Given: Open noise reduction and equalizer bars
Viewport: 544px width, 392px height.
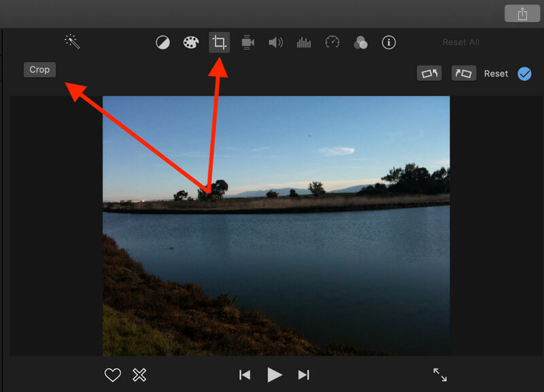Looking at the screenshot, I should pyautogui.click(x=303, y=43).
